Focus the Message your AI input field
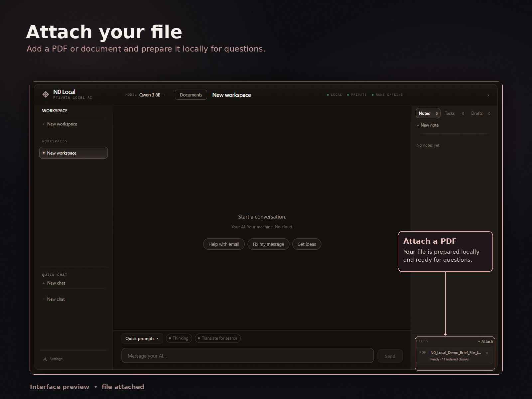Screen dimensions: 532x399 (248, 356)
